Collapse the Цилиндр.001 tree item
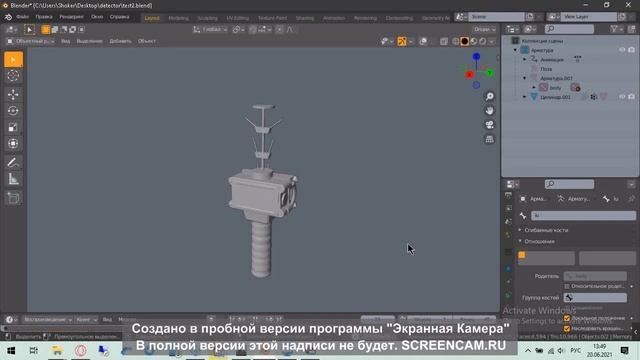Image resolution: width=640 pixels, height=360 pixels. (x=524, y=97)
